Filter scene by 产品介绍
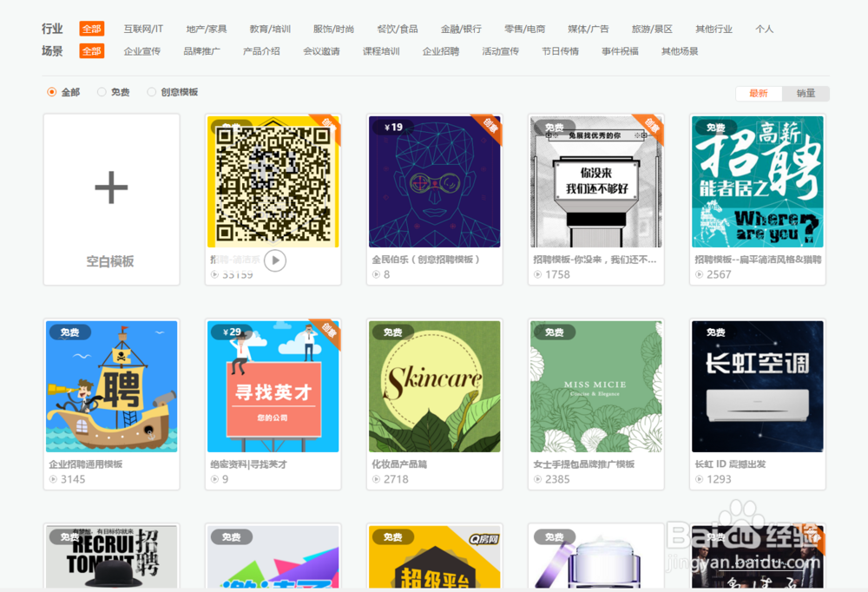Screen dimensions: 868x592 [262, 51]
